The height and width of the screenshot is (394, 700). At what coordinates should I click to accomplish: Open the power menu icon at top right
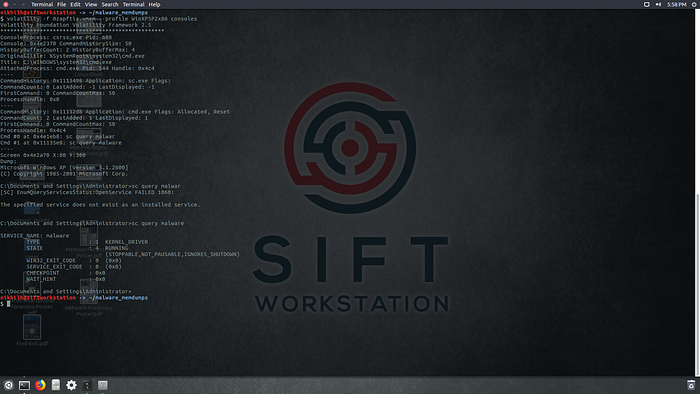695,4
